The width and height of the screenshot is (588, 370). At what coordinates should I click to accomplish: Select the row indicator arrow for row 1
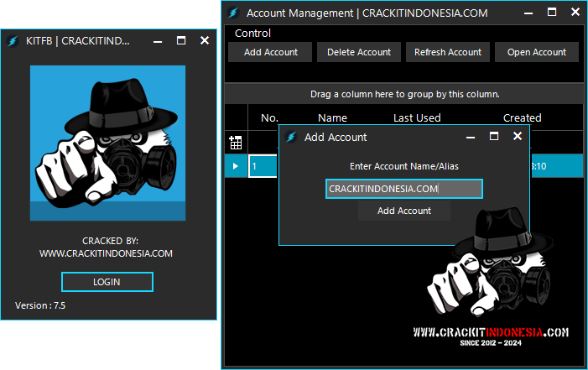tap(236, 166)
